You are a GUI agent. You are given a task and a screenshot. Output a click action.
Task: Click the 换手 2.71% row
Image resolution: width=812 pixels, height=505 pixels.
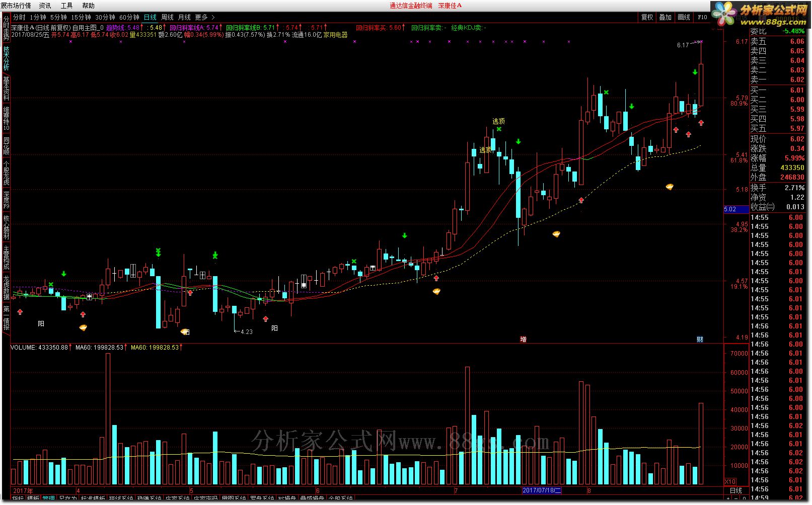pyautogui.click(x=778, y=188)
